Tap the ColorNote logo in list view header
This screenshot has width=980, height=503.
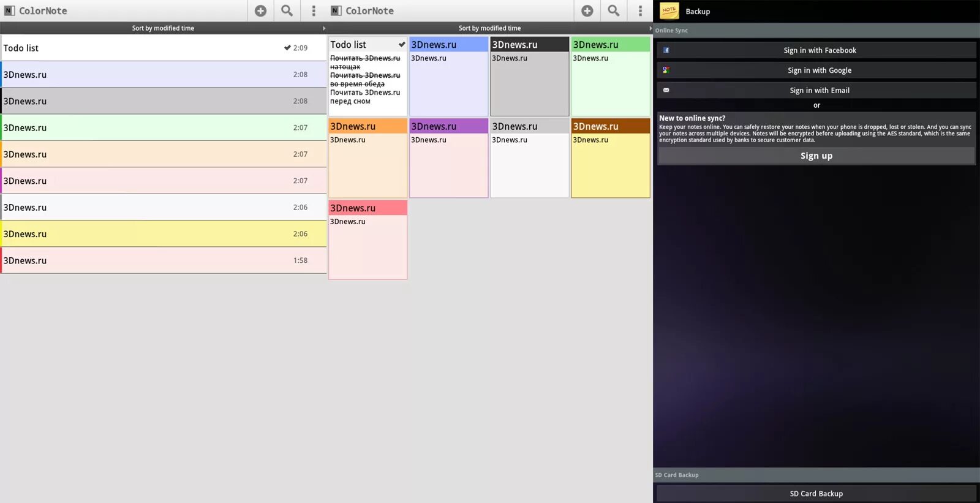click(x=9, y=10)
